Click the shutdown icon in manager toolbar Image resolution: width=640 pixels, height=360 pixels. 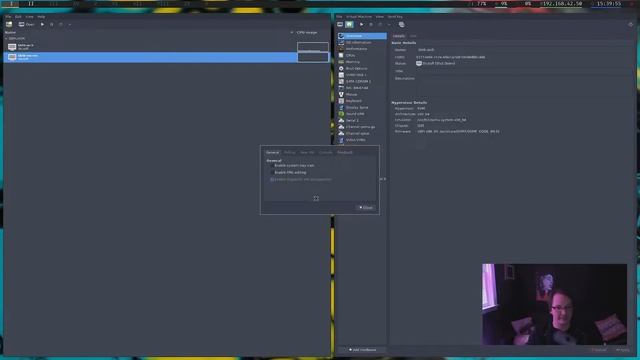[61, 24]
